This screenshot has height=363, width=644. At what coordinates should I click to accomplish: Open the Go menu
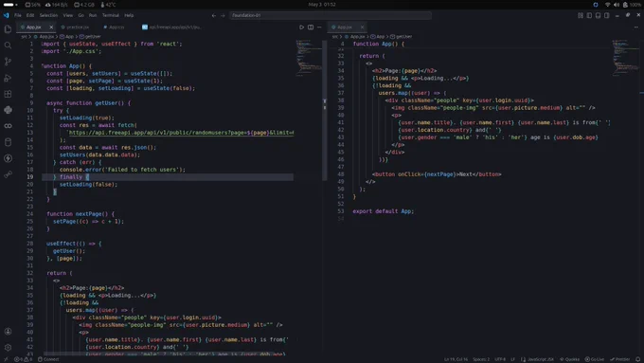pos(80,15)
